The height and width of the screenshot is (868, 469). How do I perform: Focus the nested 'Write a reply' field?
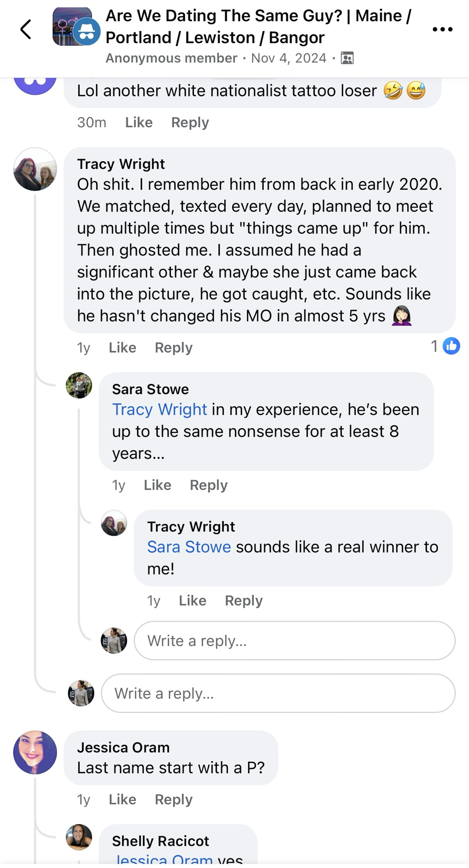(295, 640)
